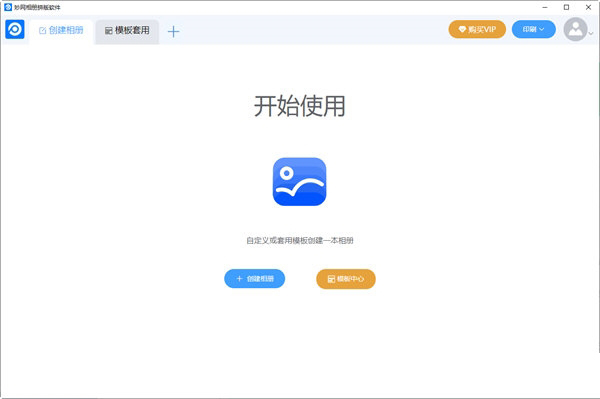Add a new tab with plus icon
This screenshot has height=399, width=600.
tap(173, 31)
